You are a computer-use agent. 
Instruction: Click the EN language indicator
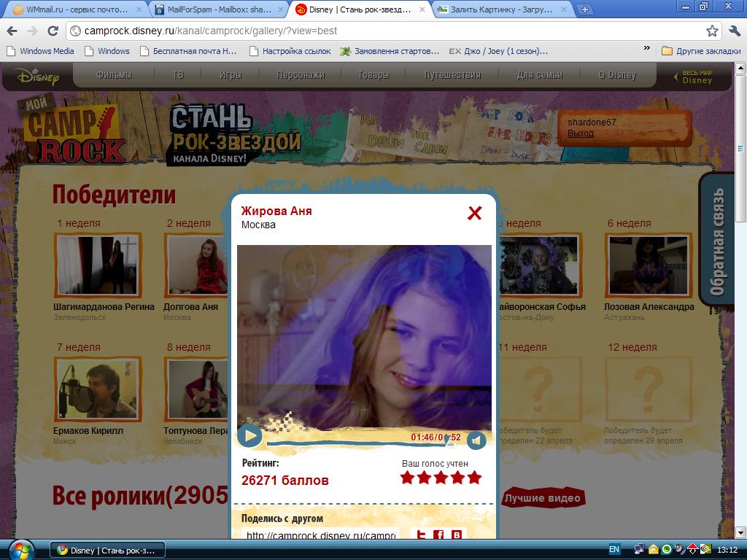point(614,550)
